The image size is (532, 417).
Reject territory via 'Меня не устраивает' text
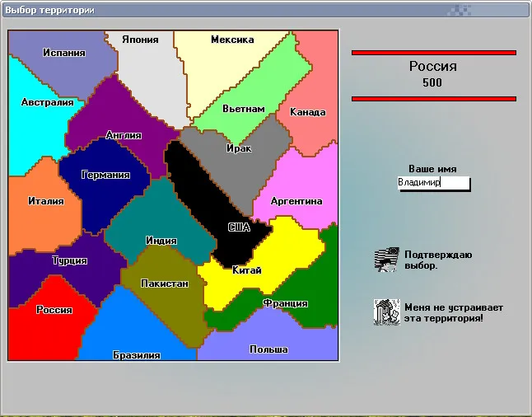pyautogui.click(x=454, y=313)
